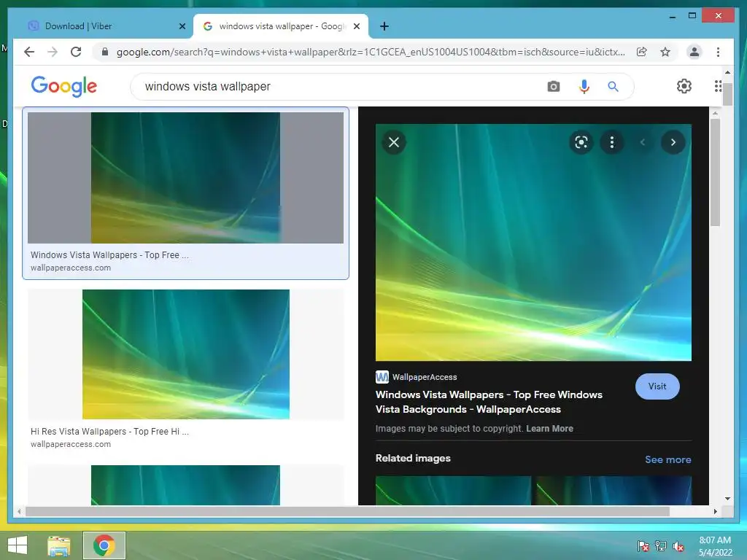Open the Windows Start button
747x560 pixels.
[18, 545]
